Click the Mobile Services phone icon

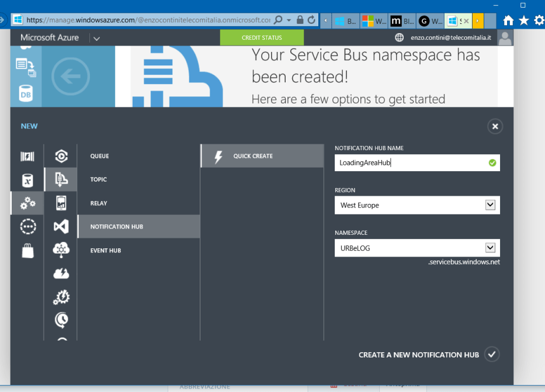click(61, 203)
